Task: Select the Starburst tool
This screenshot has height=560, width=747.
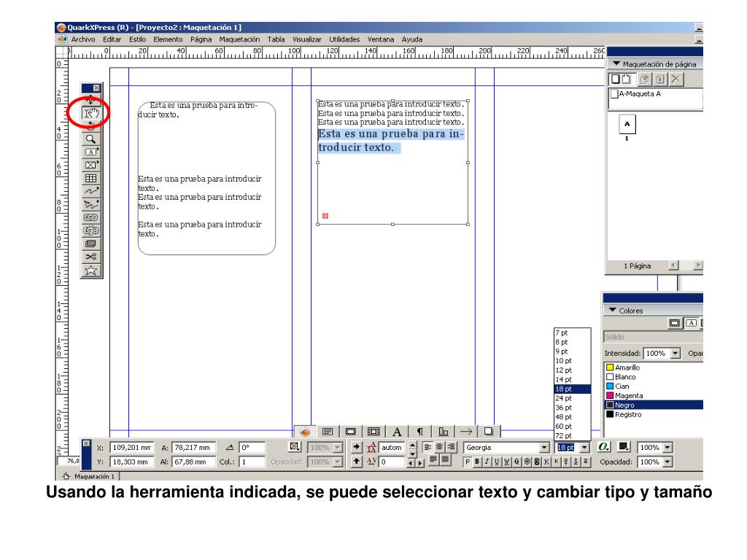Action: click(x=90, y=270)
